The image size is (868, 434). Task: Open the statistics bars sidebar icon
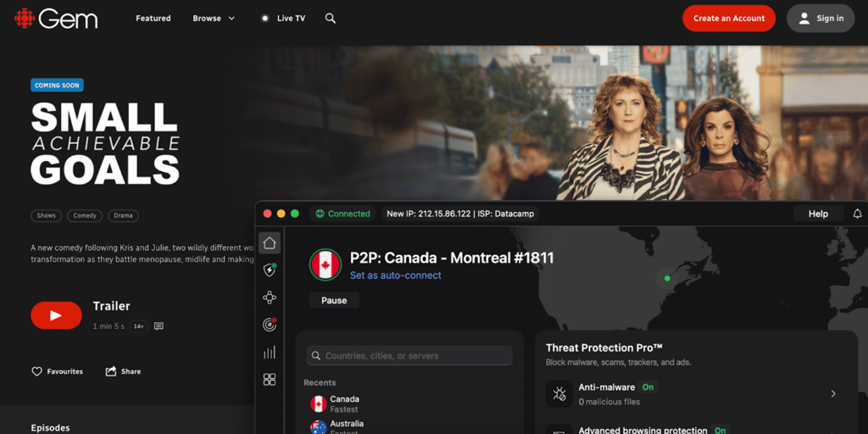(270, 352)
